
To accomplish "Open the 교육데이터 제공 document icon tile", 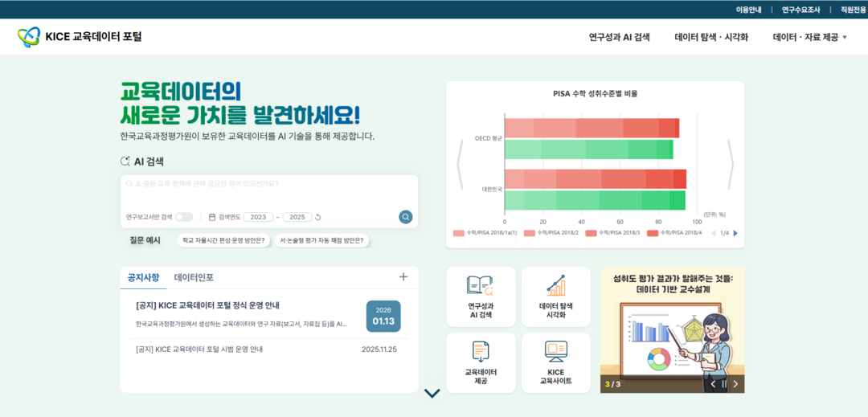I will click(481, 362).
